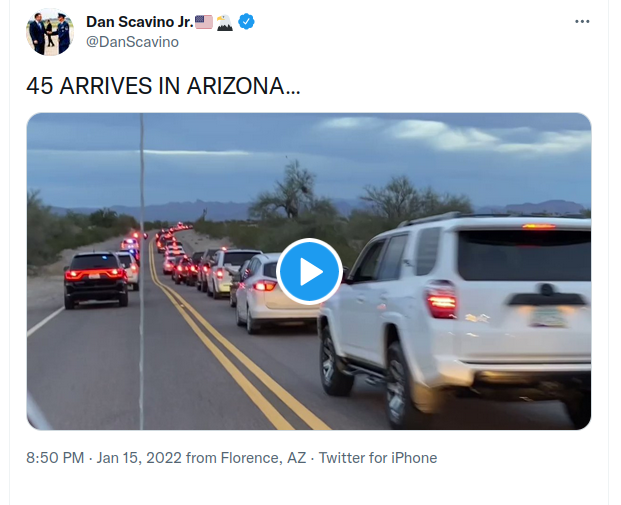Viewport: 621px width, 505px height.
Task: Click the white sedan left of play button
Action: [259, 291]
